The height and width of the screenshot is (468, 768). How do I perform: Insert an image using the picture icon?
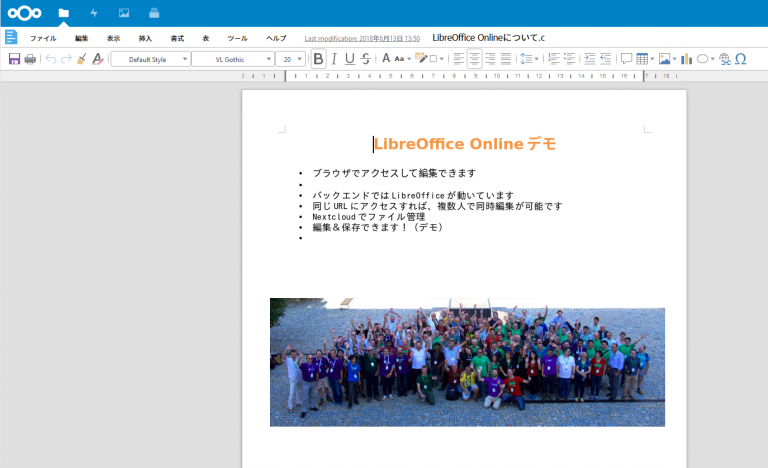pyautogui.click(x=665, y=59)
